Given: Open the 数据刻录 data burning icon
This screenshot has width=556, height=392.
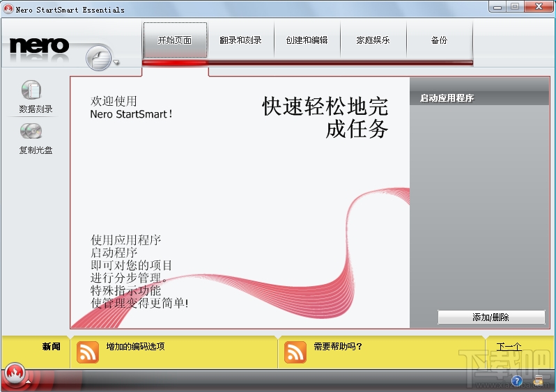Looking at the screenshot, I should pyautogui.click(x=31, y=90).
